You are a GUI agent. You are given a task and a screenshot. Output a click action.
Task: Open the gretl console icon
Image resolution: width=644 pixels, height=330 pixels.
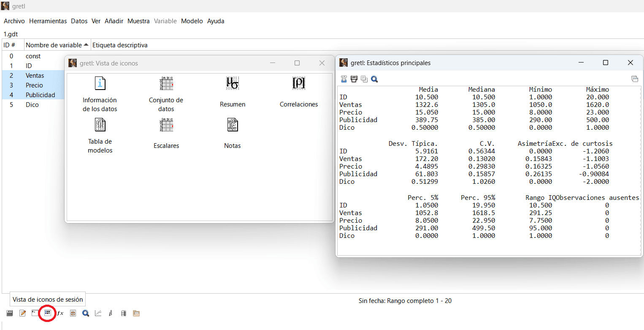[x=35, y=313]
